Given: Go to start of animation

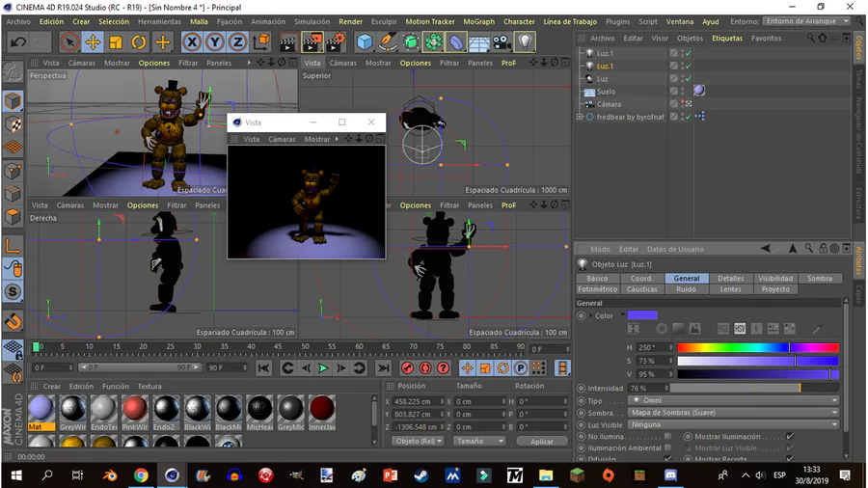Looking at the screenshot, I should [264, 368].
